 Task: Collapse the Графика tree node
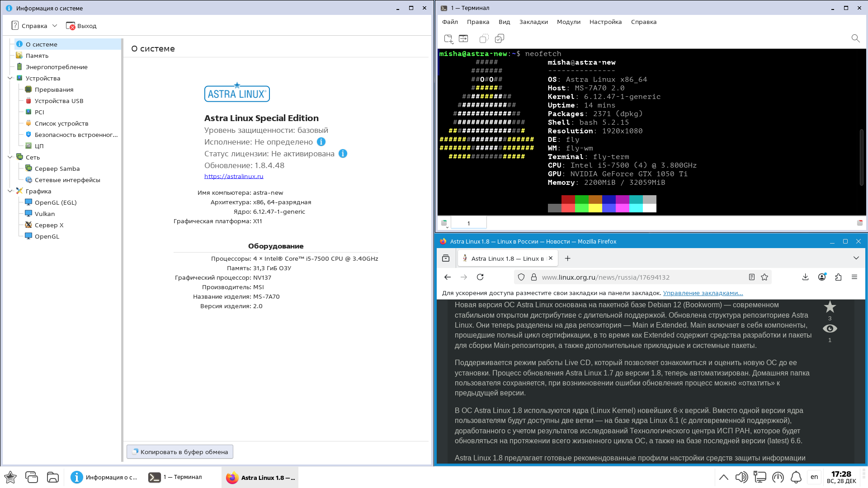(x=10, y=191)
